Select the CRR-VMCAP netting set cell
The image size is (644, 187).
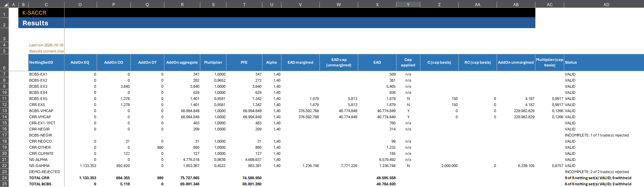(46, 117)
